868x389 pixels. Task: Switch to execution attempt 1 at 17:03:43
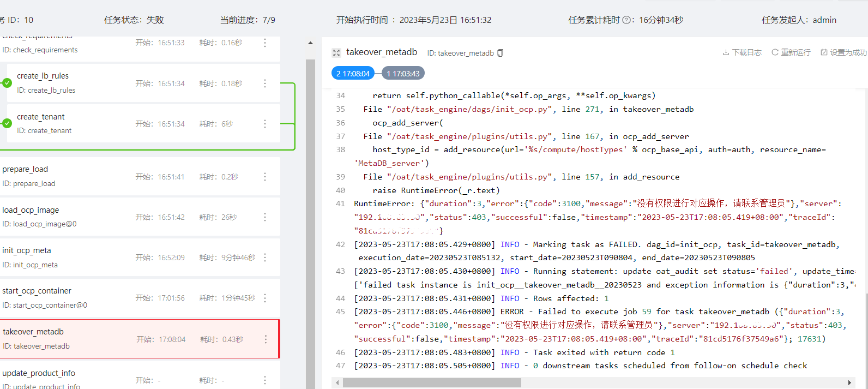coord(403,74)
